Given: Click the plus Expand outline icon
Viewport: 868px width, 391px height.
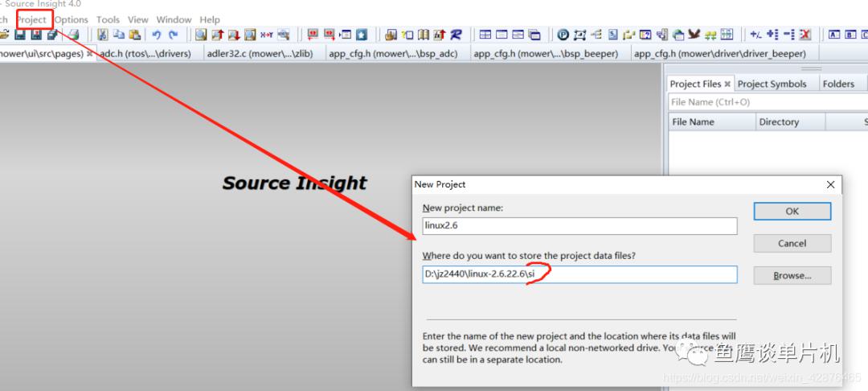Looking at the screenshot, I should click(x=773, y=35).
